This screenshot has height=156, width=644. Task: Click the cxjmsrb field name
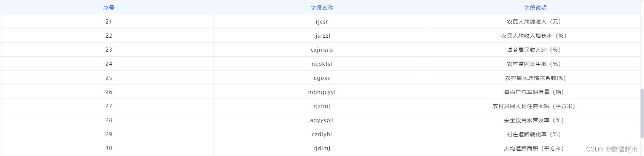(322, 50)
